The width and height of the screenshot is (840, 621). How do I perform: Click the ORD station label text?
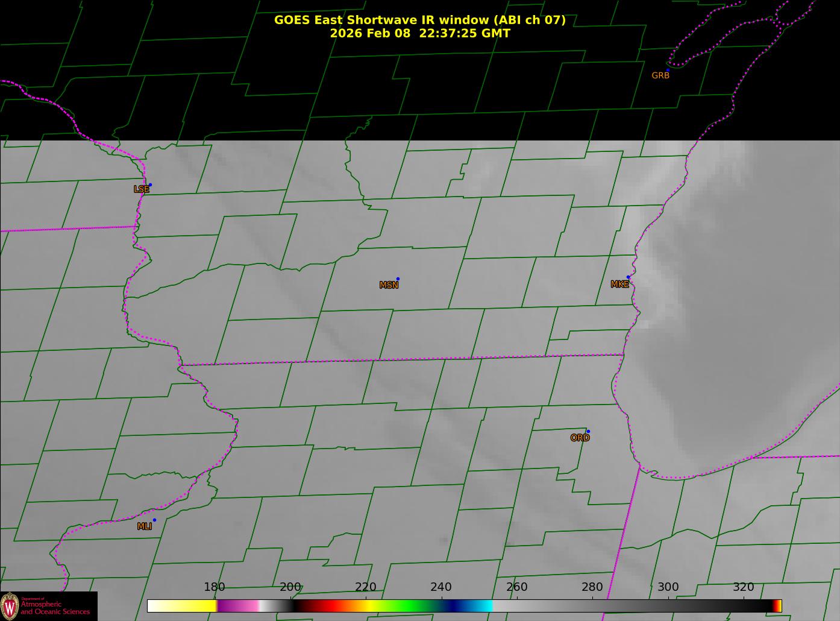[580, 438]
